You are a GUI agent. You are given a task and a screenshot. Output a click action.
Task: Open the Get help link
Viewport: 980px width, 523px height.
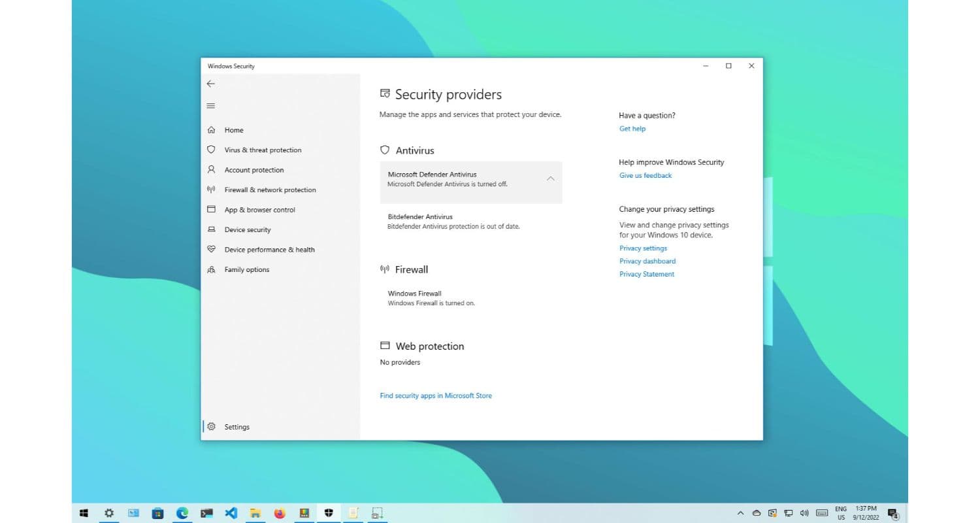(632, 129)
